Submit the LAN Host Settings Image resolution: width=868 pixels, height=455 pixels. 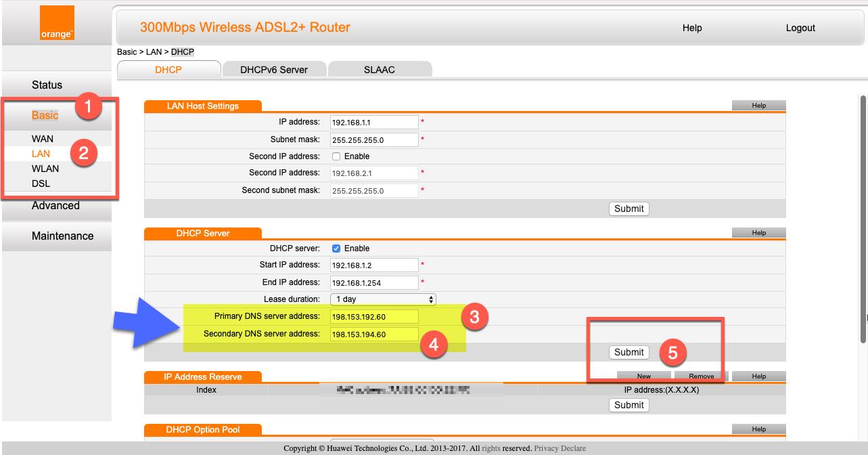coord(629,209)
